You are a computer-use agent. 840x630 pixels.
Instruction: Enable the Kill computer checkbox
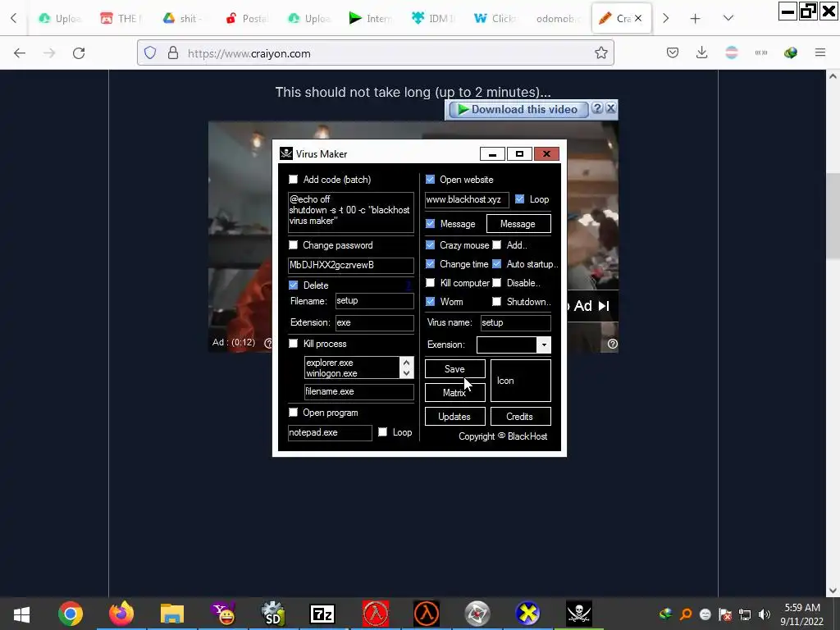pos(430,283)
